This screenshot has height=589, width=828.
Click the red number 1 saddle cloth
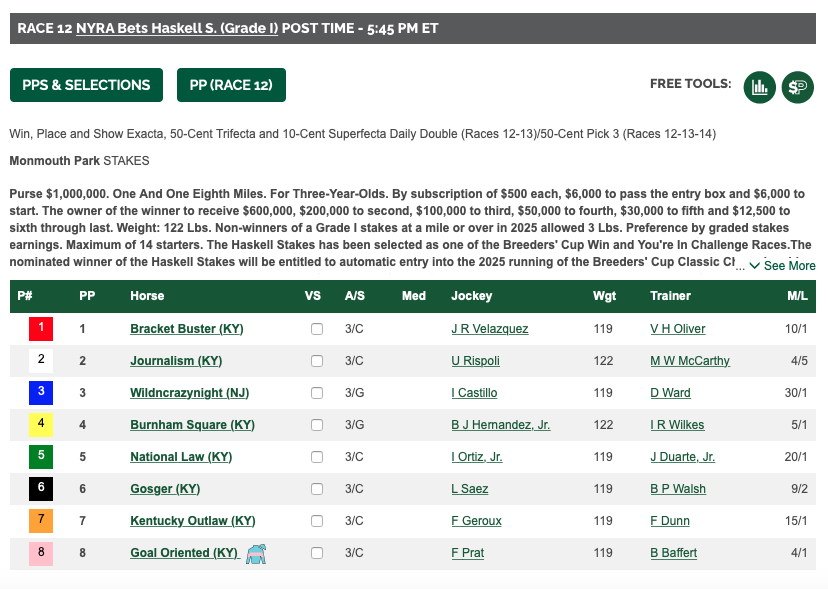click(41, 328)
